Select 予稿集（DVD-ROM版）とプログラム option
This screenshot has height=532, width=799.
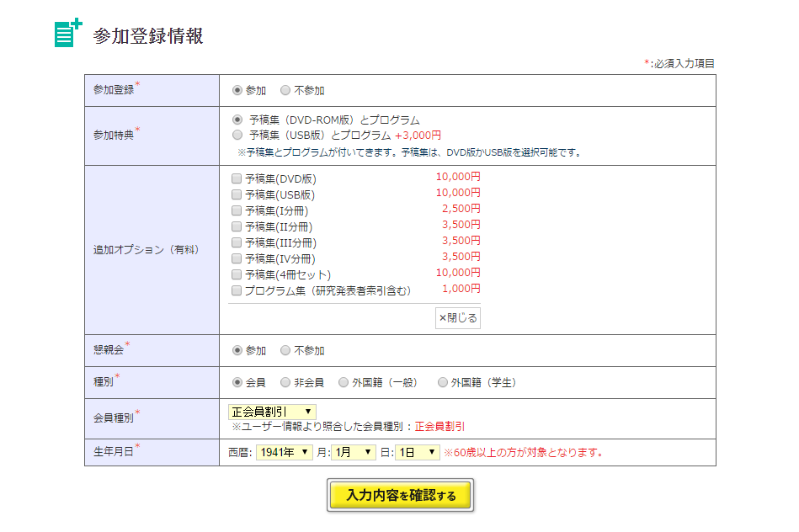click(x=237, y=120)
